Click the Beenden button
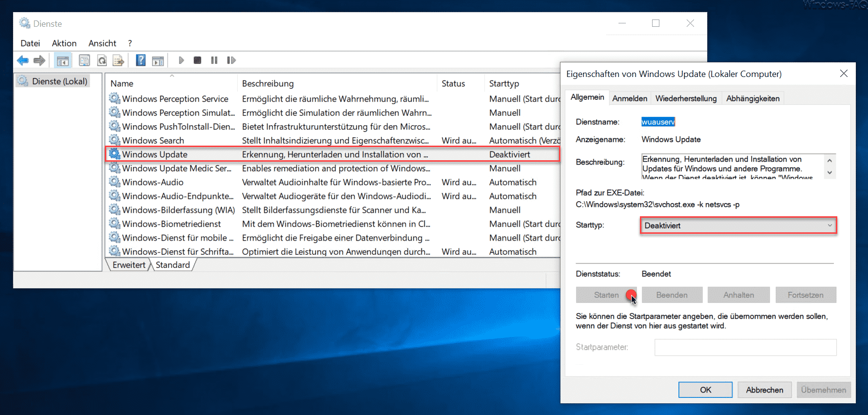Image resolution: width=868 pixels, height=415 pixels. click(672, 295)
